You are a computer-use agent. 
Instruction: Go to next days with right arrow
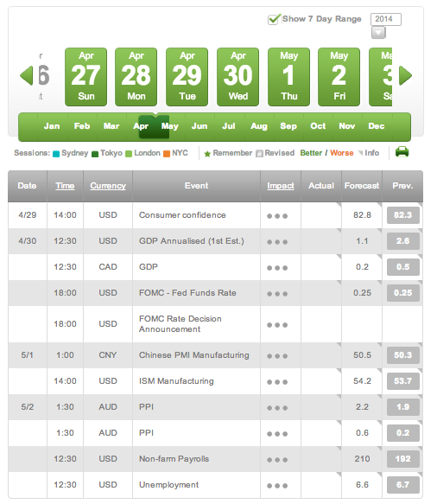click(406, 76)
